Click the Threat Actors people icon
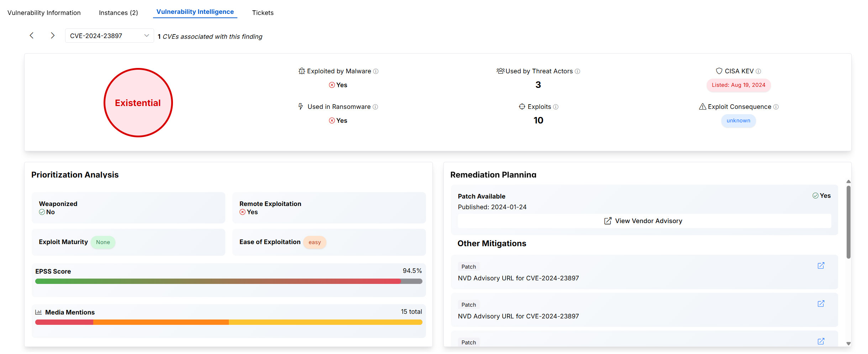The height and width of the screenshot is (354, 868). [501, 71]
